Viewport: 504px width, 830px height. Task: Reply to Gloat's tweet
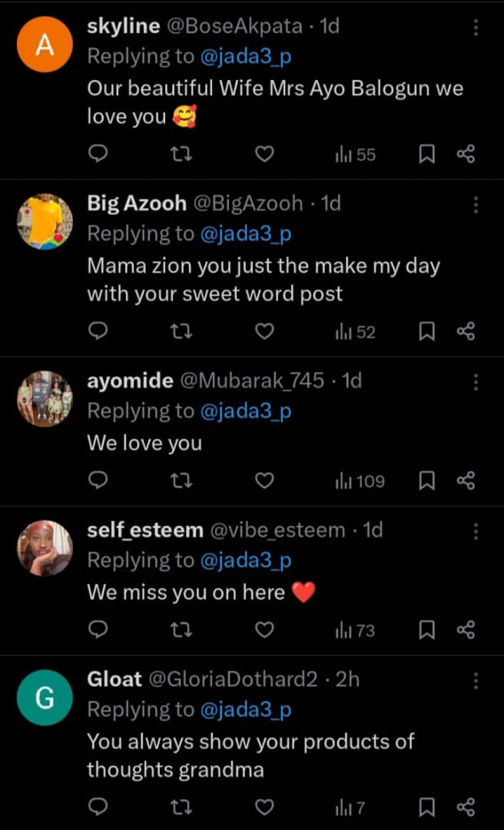pos(98,807)
